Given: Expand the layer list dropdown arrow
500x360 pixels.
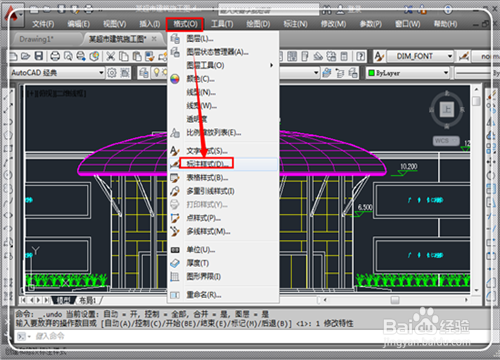Looking at the screenshot, I should (x=316, y=72).
